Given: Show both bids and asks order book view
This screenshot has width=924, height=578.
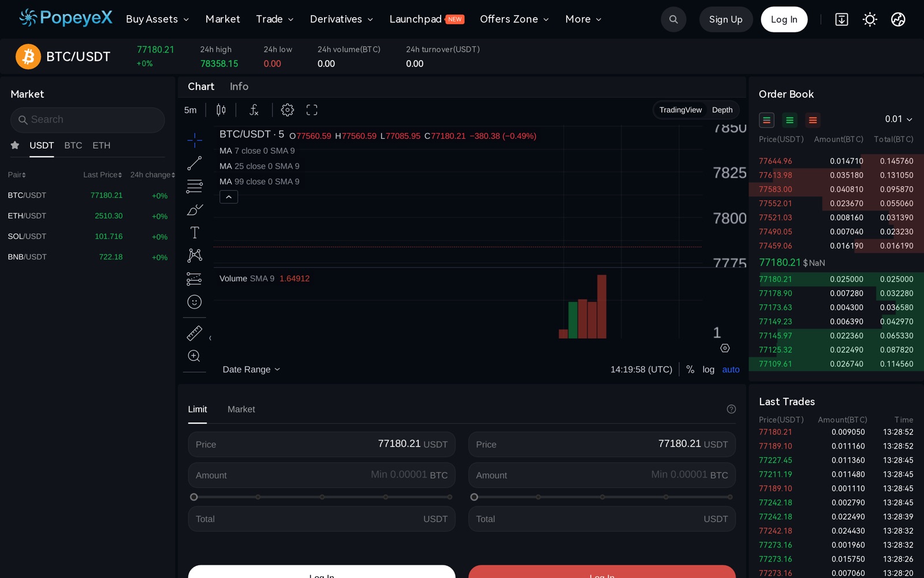Looking at the screenshot, I should click(766, 120).
